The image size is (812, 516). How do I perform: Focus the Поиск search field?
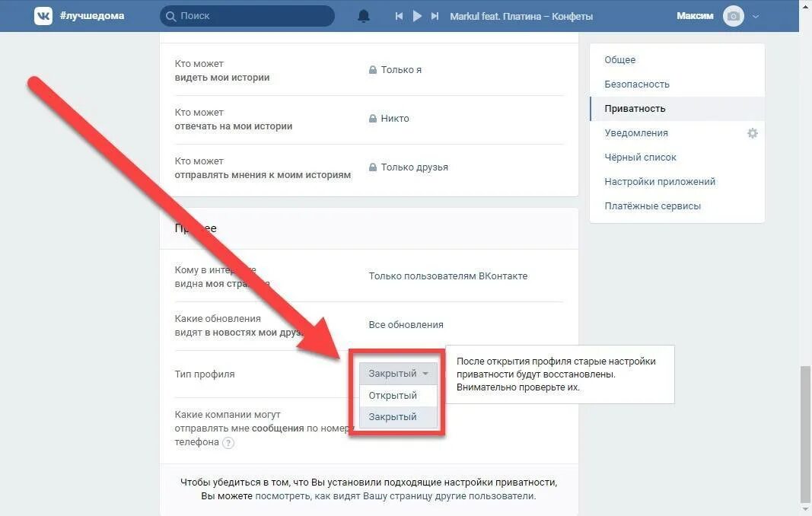[x=247, y=16]
